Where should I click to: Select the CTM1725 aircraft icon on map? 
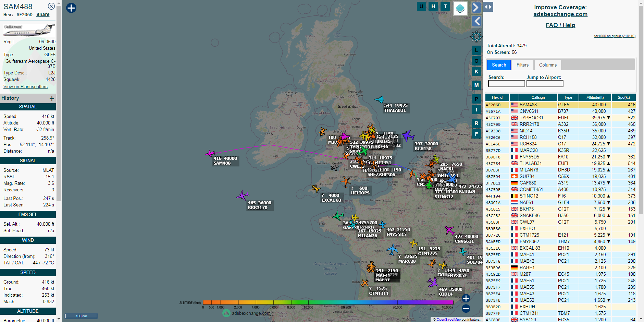413,243
